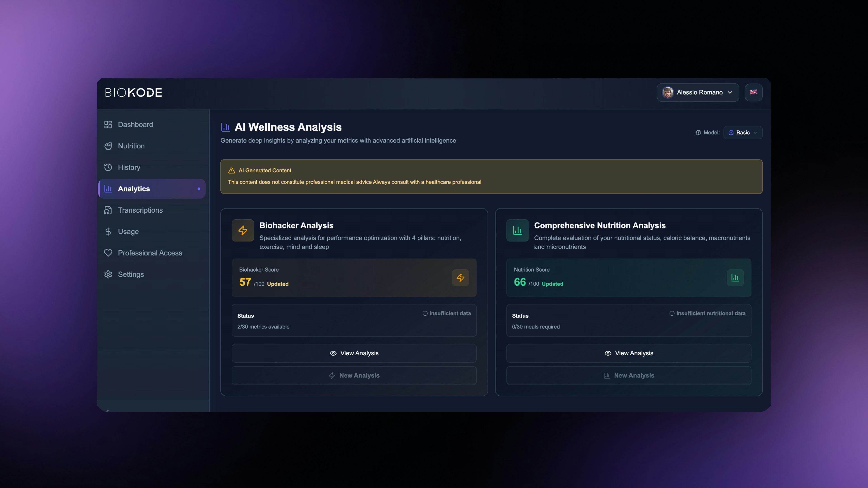Screen dimensions: 868x488
Task: Click the BIOKODE logo
Action: pos(133,93)
